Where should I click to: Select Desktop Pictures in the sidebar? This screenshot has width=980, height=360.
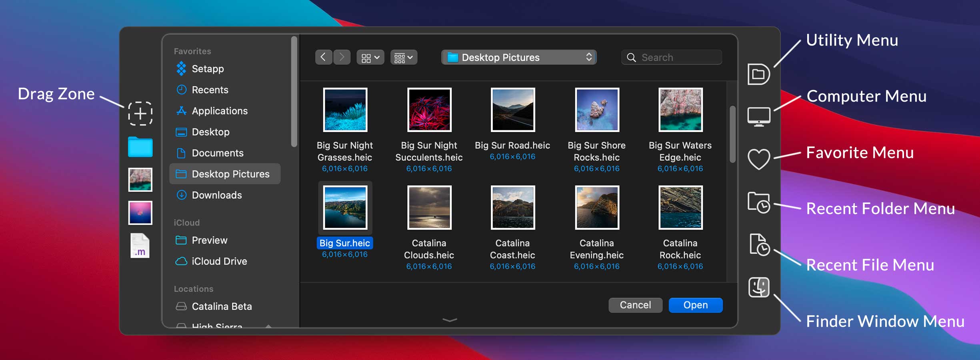225,174
